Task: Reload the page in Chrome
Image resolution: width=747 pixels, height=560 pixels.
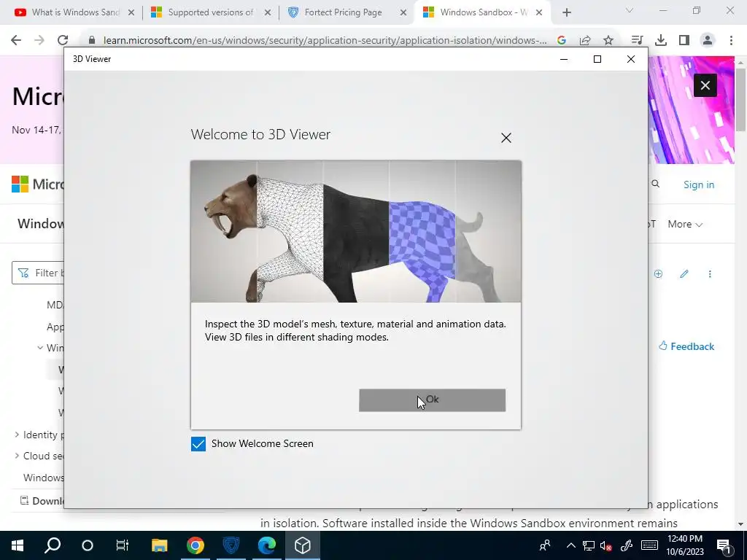Action: pos(63,40)
